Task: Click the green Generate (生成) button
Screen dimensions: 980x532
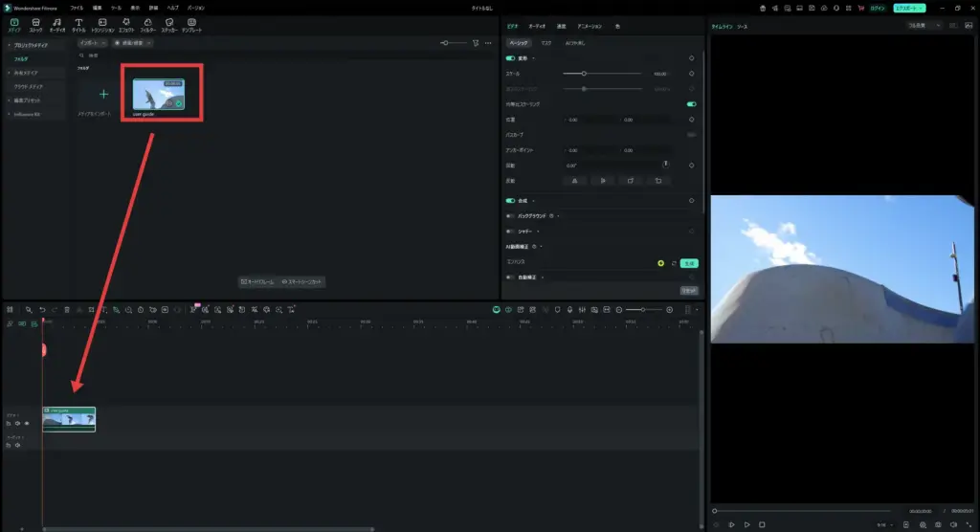Action: (688, 262)
